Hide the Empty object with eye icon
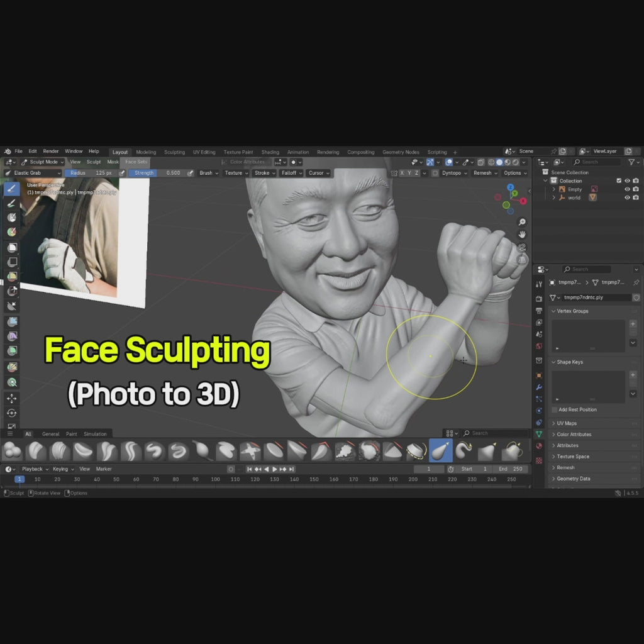644x644 pixels. point(627,189)
